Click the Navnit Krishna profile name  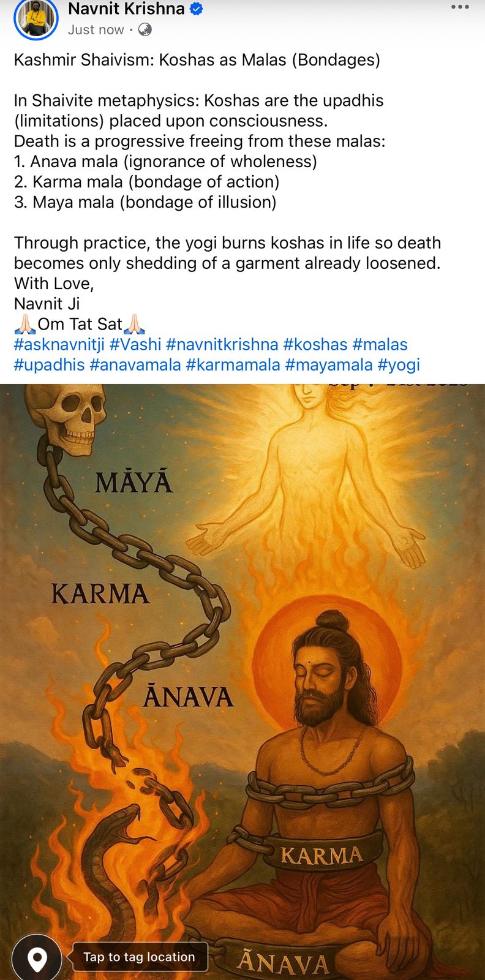coord(126,9)
